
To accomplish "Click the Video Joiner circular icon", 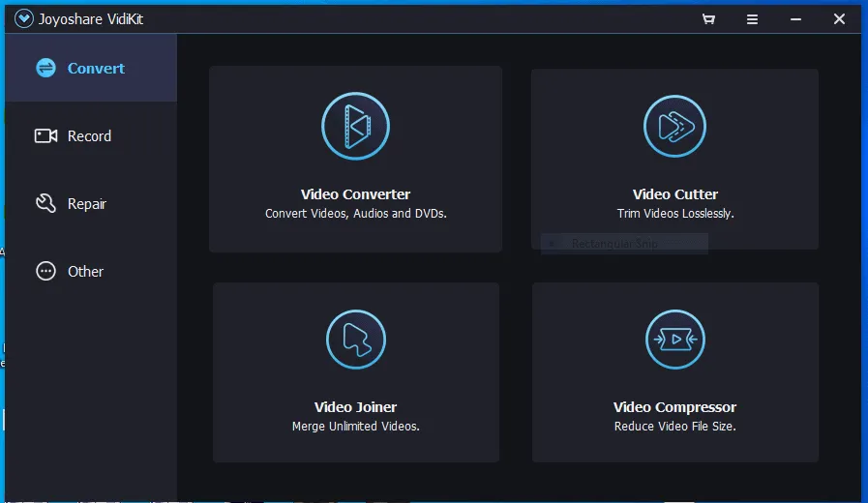I will [355, 340].
